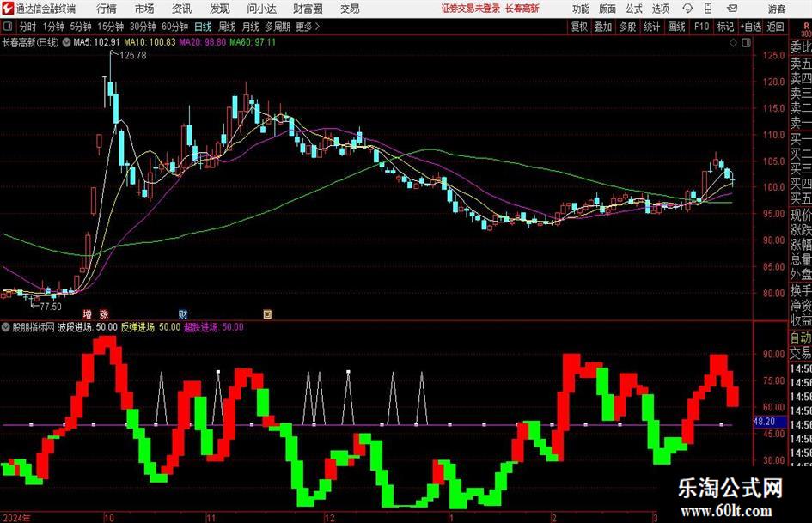Viewport: 812px width, 523px height.
Task: Switch to the 60分钟 period tab
Action: click(x=174, y=27)
